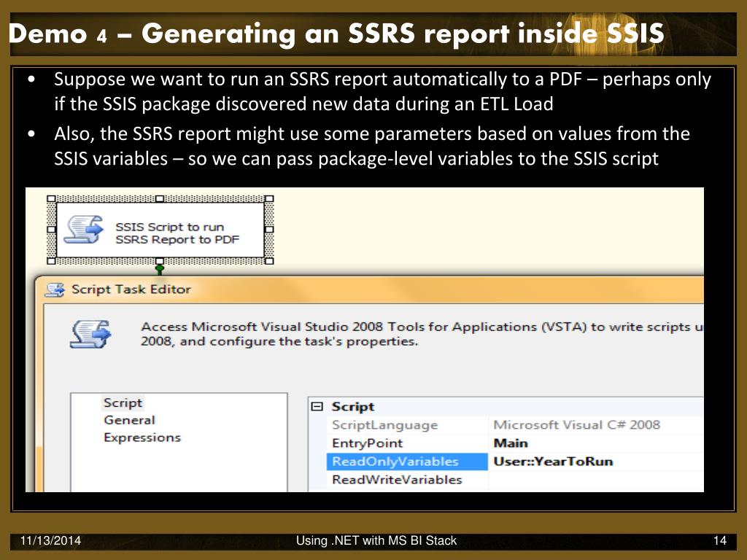The width and height of the screenshot is (747, 560).
Task: Click slide number 14
Action: click(720, 540)
